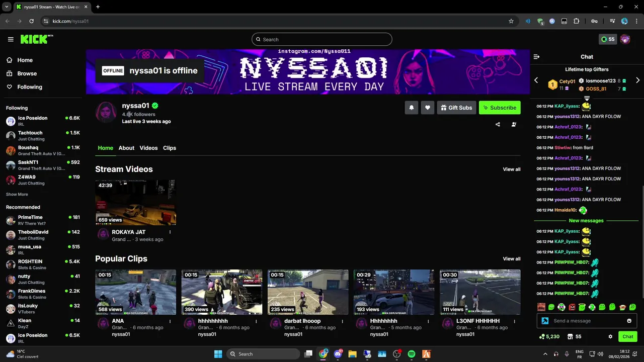This screenshot has width=644, height=362.
Task: Insert the man face emote
Action: tap(541, 307)
